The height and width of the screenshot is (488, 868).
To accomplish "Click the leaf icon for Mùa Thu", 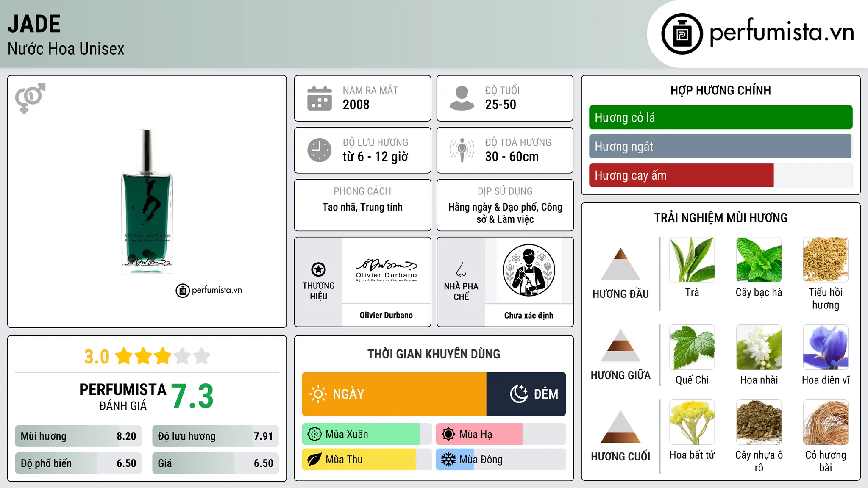I will [x=314, y=460].
